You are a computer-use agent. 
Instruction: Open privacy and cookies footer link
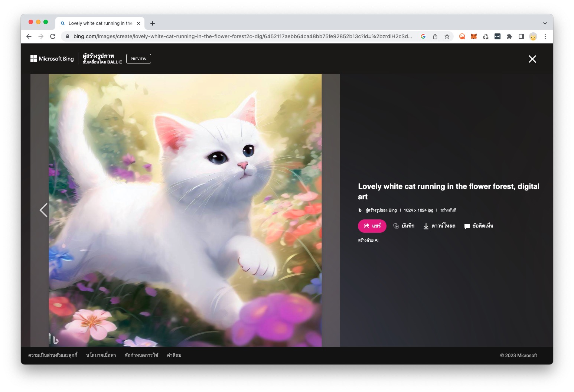[x=53, y=355]
